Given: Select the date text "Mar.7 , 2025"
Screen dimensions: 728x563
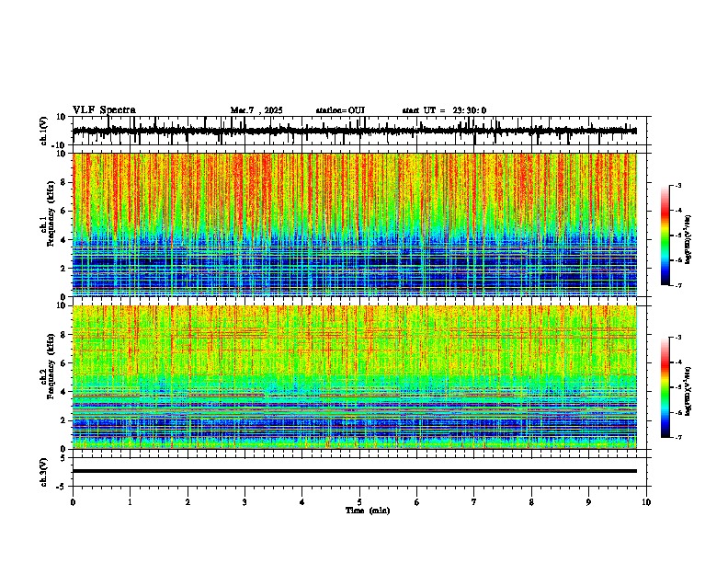Looking at the screenshot, I should pos(256,110).
